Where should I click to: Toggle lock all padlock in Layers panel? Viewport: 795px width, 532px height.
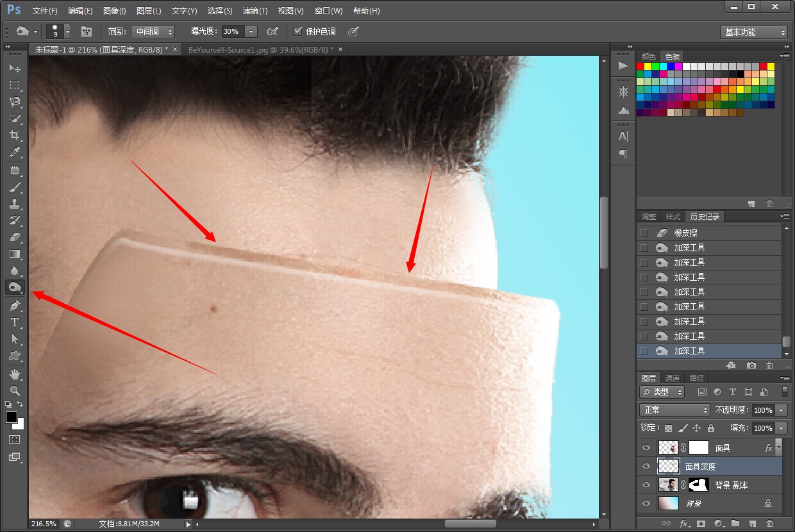[x=711, y=428]
